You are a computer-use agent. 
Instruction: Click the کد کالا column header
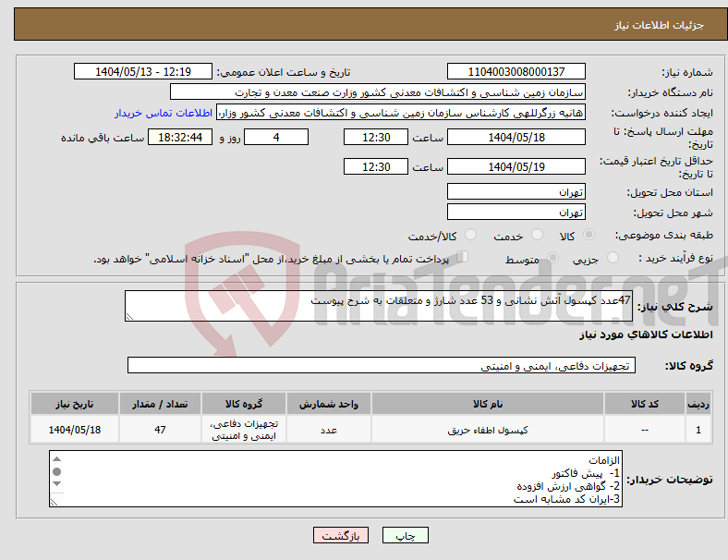pyautogui.click(x=645, y=404)
